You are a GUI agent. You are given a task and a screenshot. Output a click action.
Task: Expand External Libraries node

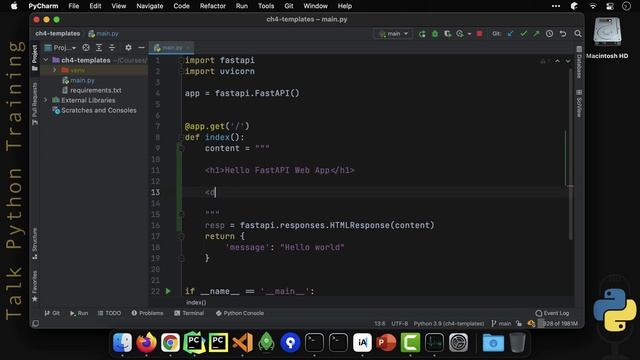click(46, 100)
